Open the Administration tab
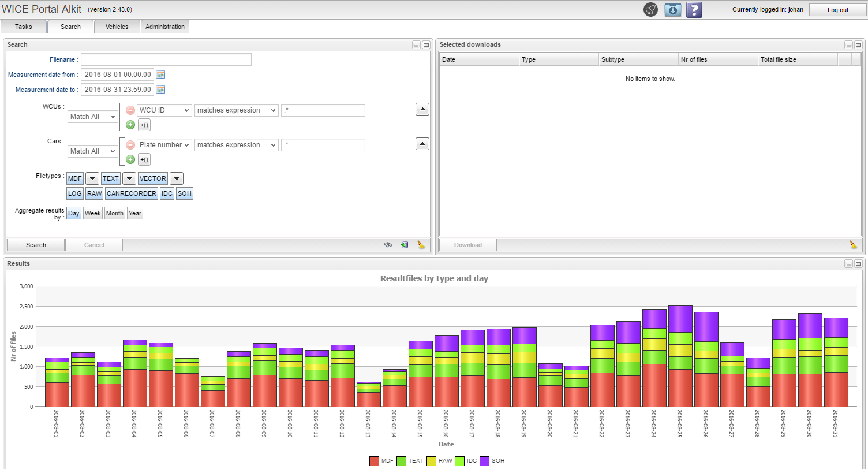This screenshot has height=469, width=868. click(x=165, y=27)
